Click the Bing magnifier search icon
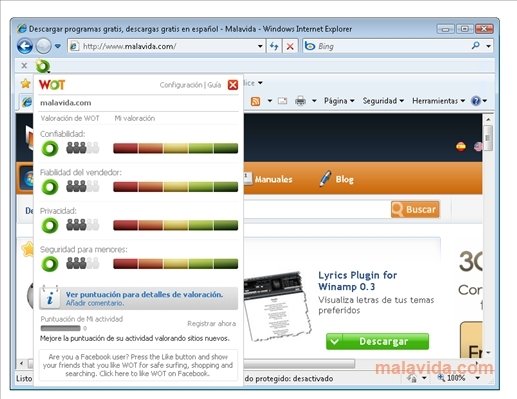 476,46
